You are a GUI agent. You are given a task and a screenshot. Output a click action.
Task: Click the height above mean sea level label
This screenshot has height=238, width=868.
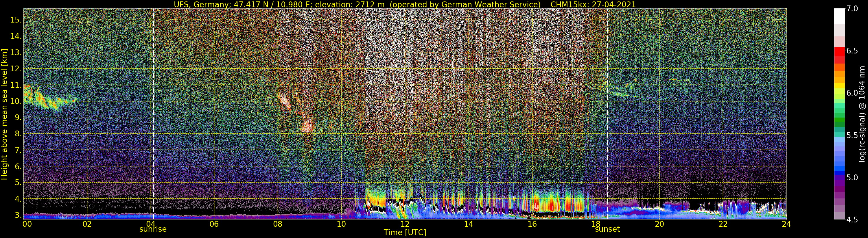coord(5,114)
